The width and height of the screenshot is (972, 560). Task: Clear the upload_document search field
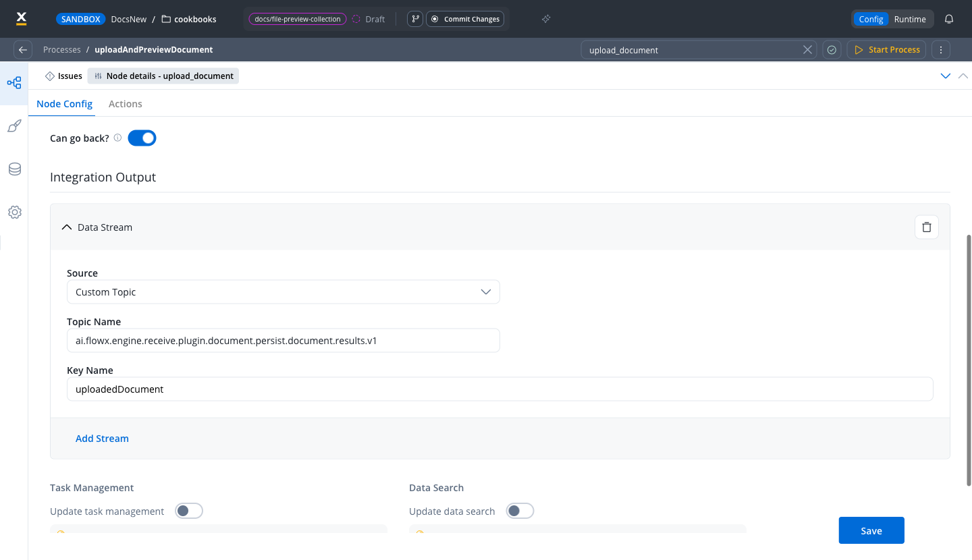807,50
